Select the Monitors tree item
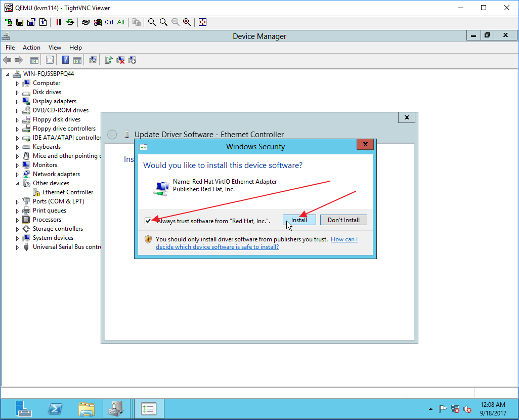 click(45, 165)
